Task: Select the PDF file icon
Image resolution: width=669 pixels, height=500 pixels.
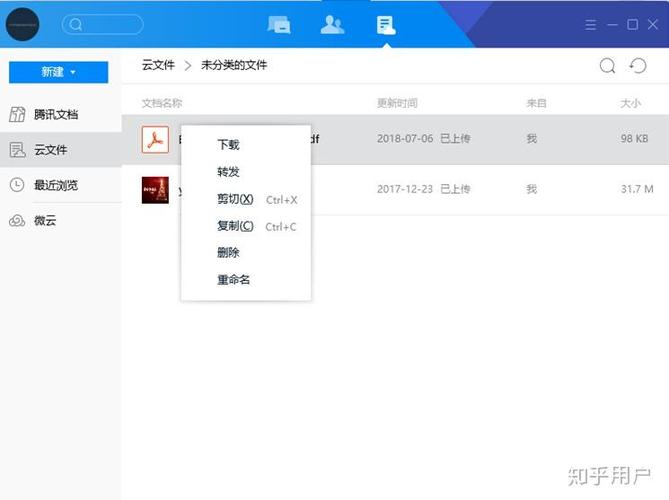Action: pyautogui.click(x=155, y=140)
